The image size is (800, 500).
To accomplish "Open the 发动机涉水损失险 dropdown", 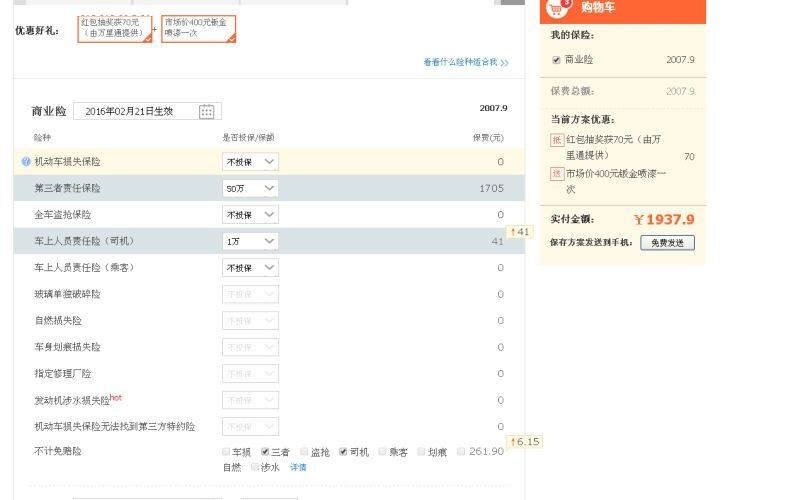I will pos(250,401).
